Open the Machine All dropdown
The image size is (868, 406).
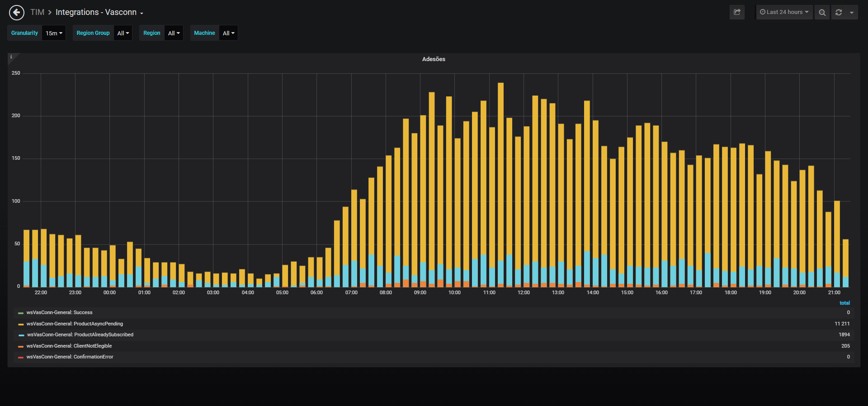228,33
